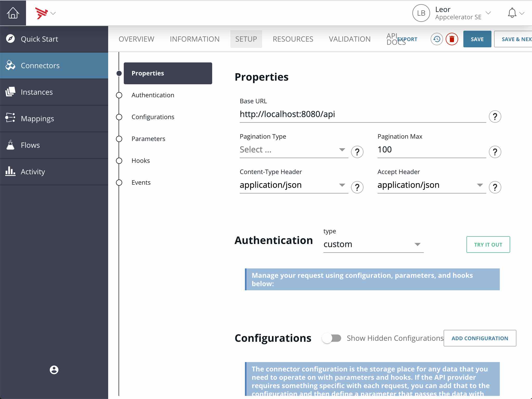Click the Properties step circle marker

click(119, 73)
